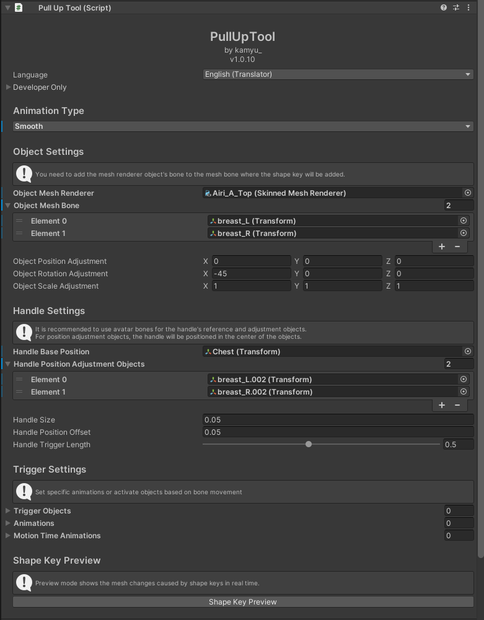Open component presets icon in header

(x=456, y=8)
